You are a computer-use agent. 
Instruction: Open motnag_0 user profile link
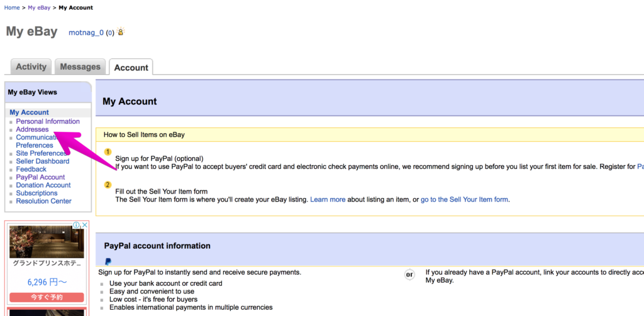click(x=86, y=33)
